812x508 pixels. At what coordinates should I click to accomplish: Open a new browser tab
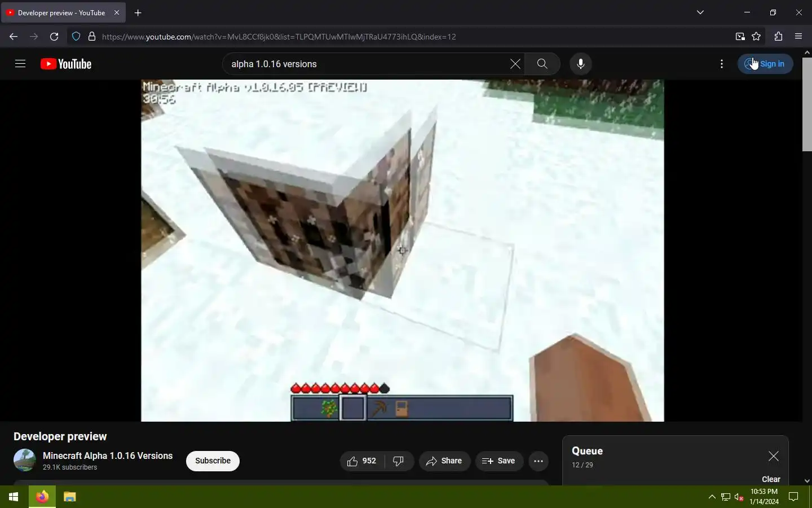click(138, 12)
